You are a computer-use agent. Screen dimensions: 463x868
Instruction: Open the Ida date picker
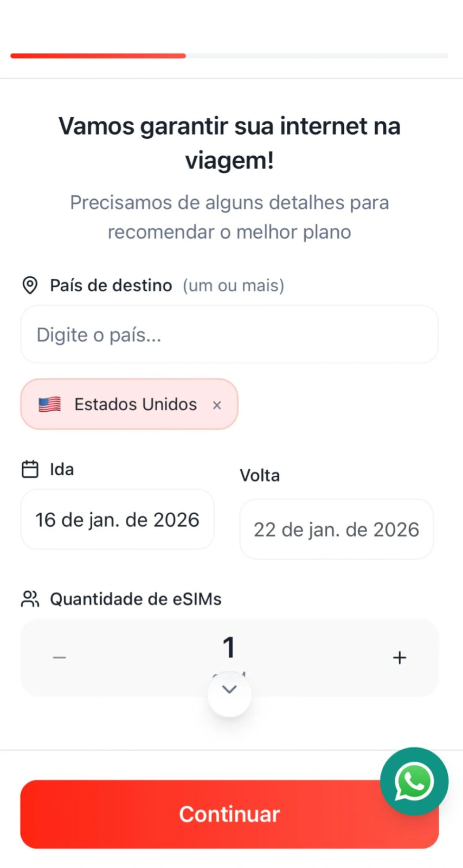[117, 519]
